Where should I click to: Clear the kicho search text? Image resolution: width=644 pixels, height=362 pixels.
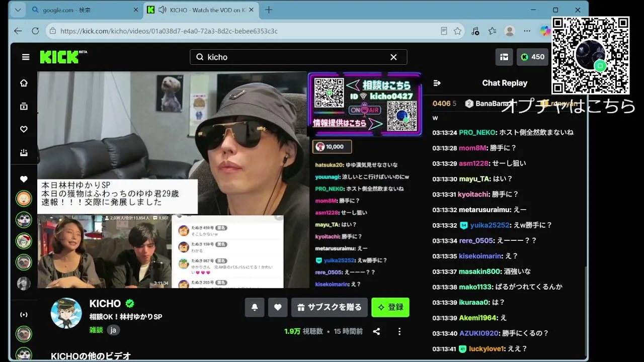click(x=393, y=57)
